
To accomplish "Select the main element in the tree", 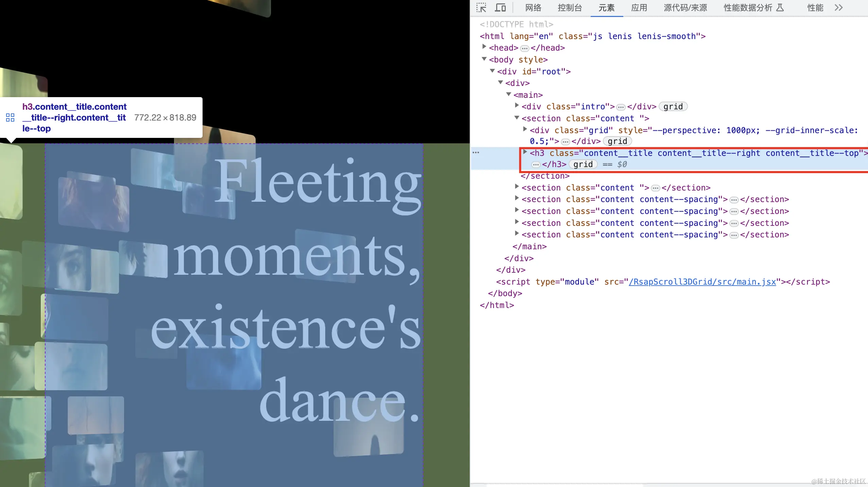I will point(528,95).
